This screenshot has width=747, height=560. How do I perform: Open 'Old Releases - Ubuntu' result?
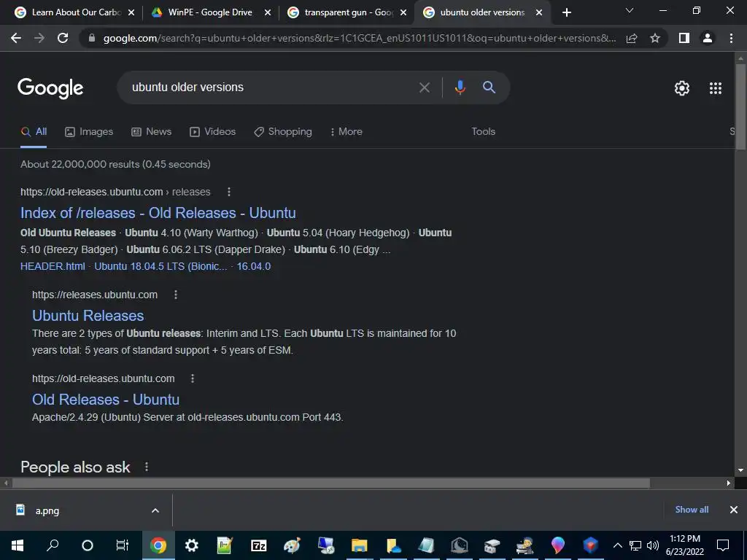click(106, 400)
